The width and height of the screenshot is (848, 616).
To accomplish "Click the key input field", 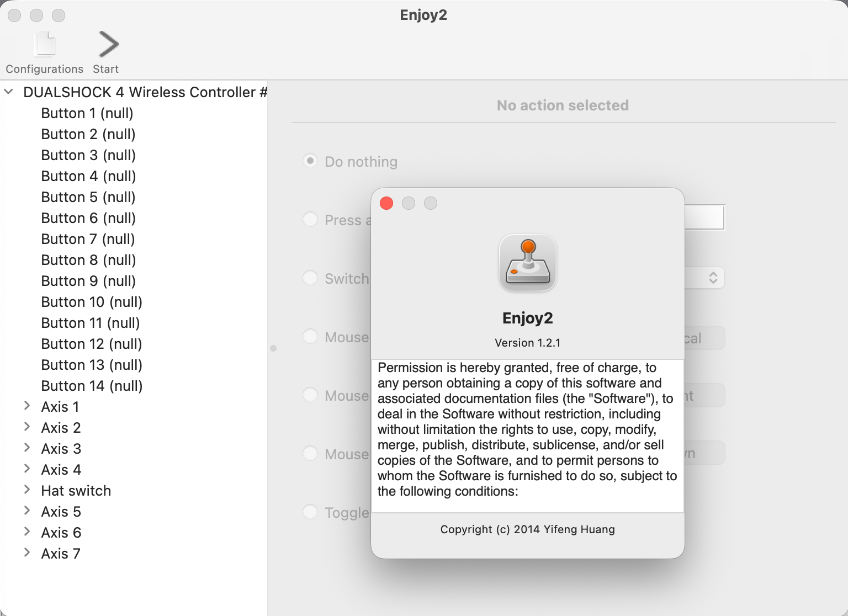I will 704,218.
